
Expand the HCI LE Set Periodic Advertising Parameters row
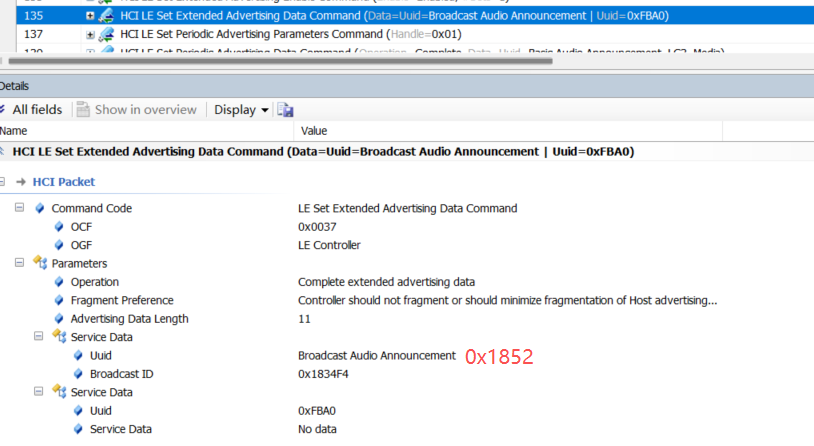90,35
